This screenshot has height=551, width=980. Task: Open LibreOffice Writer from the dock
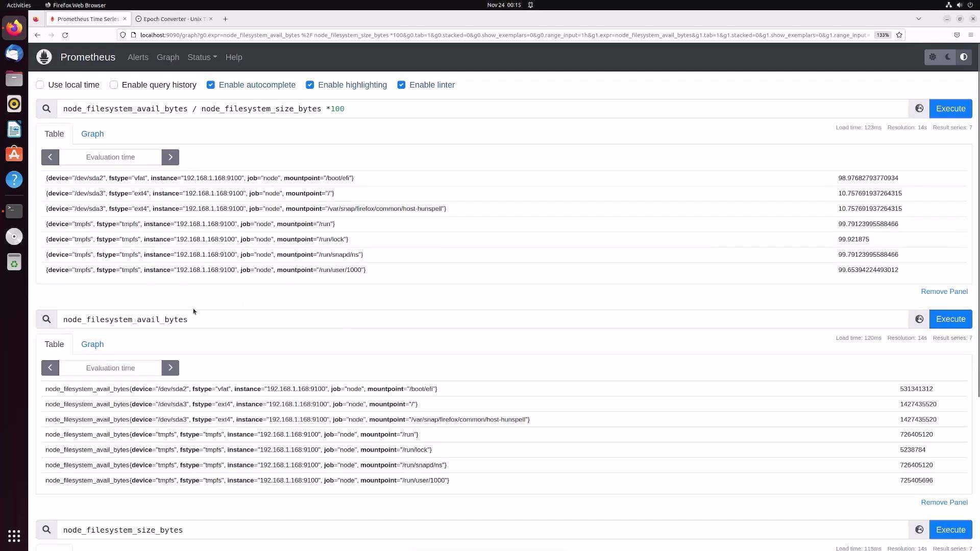click(14, 129)
